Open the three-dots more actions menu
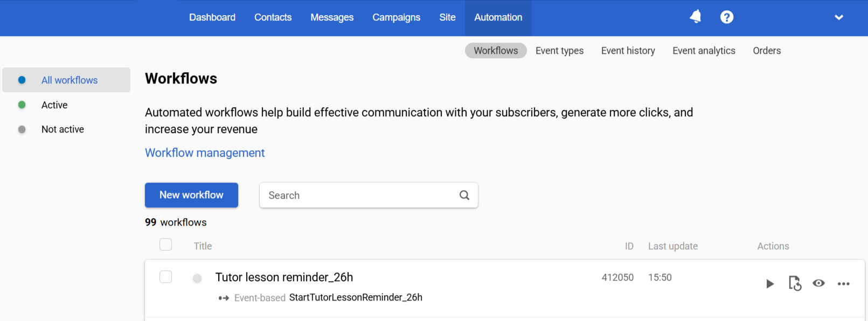 [x=843, y=283]
